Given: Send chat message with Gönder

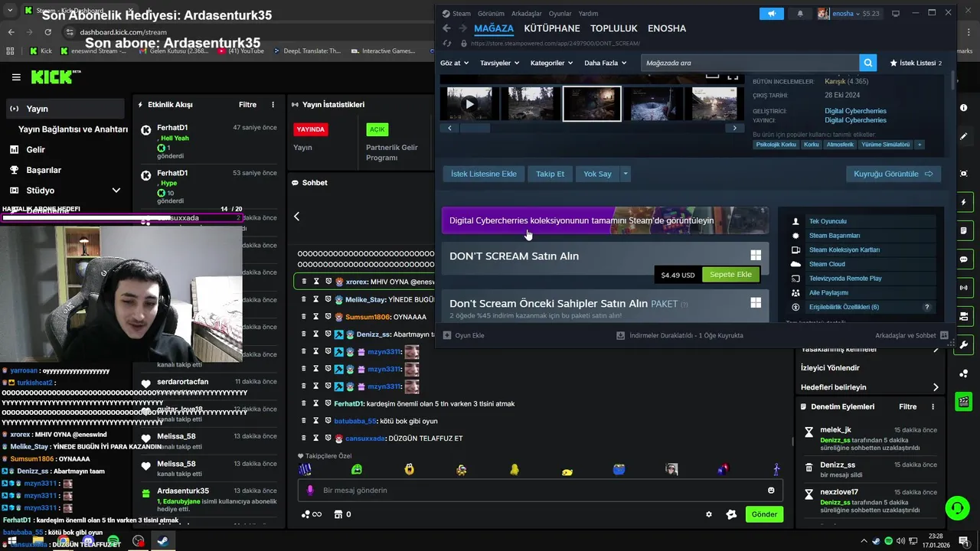Looking at the screenshot, I should click(x=764, y=514).
